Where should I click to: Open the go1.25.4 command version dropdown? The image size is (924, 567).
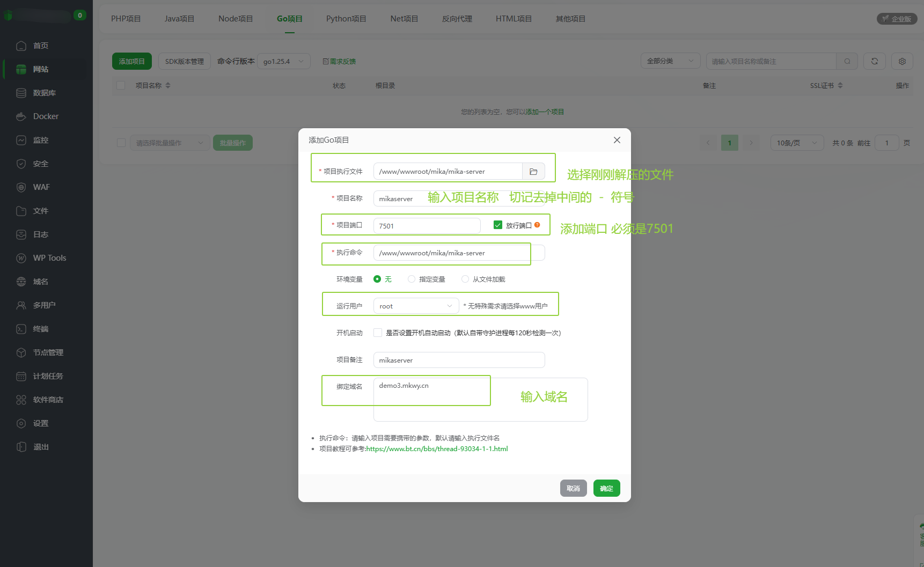(x=283, y=61)
